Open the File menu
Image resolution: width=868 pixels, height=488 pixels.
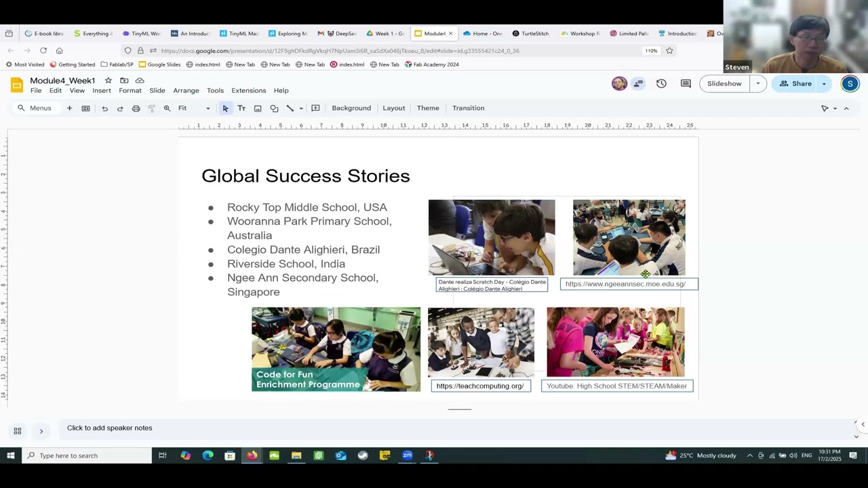coord(36,91)
